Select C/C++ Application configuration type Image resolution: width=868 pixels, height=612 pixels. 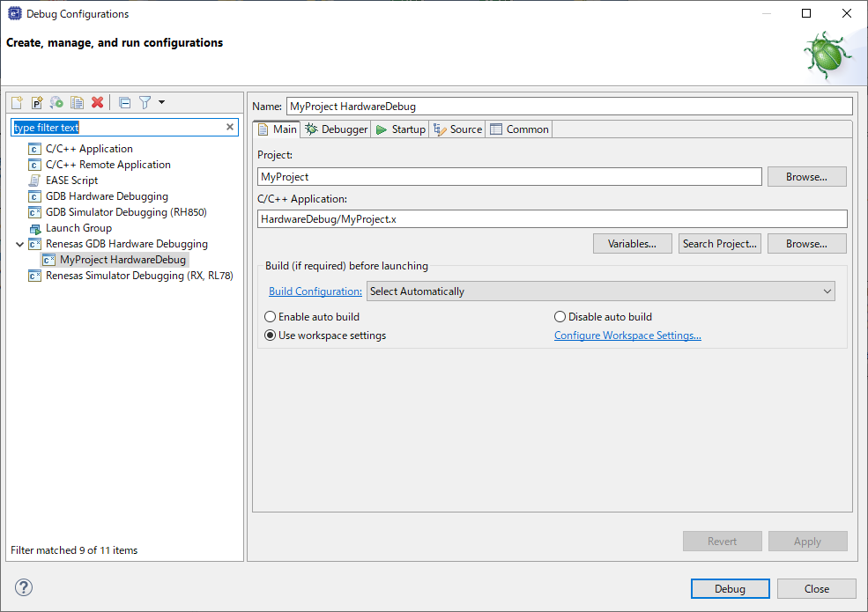pos(89,149)
